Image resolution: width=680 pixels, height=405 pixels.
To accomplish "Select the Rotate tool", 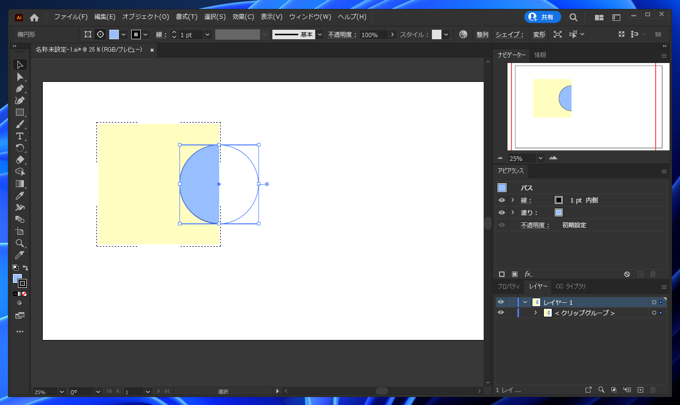I will (x=20, y=148).
